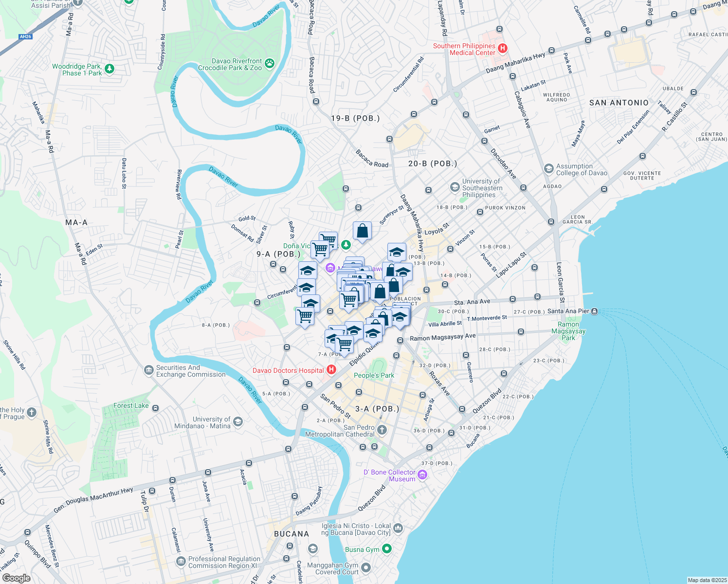Click the AGDAO label
This screenshot has height=584, width=728.
point(552,186)
